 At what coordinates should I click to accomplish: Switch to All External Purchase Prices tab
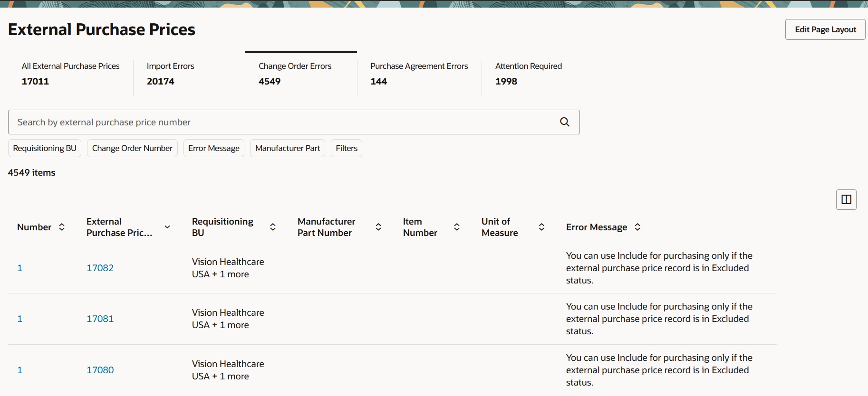point(70,74)
